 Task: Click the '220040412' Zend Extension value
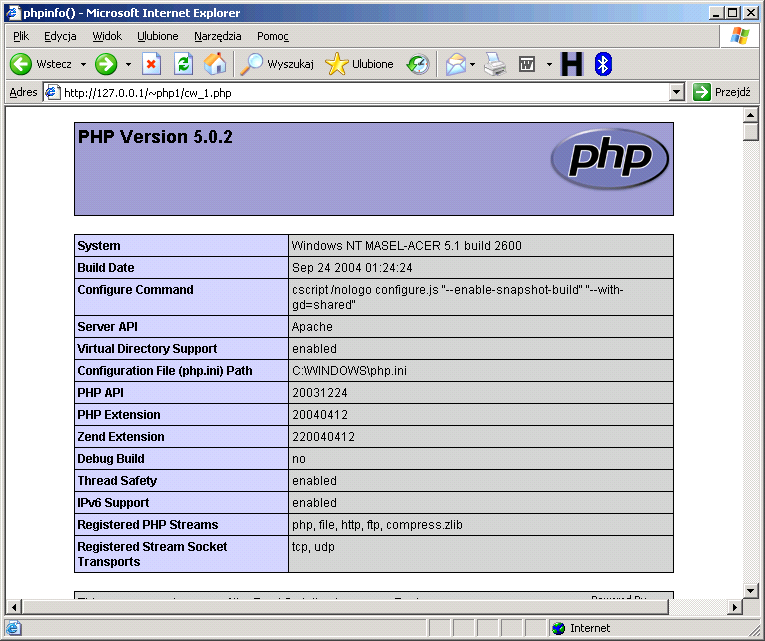point(323,437)
